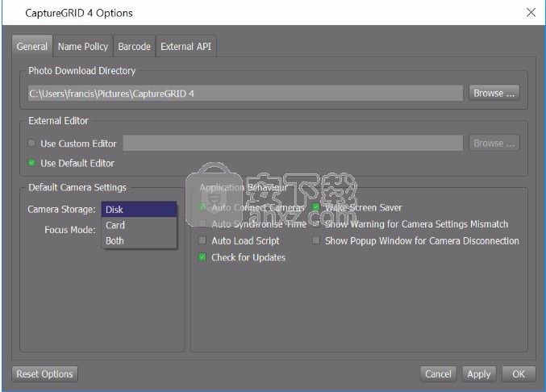Image resolution: width=546 pixels, height=392 pixels.
Task: Choose Disk in the Camera Storage list
Action: coord(140,210)
